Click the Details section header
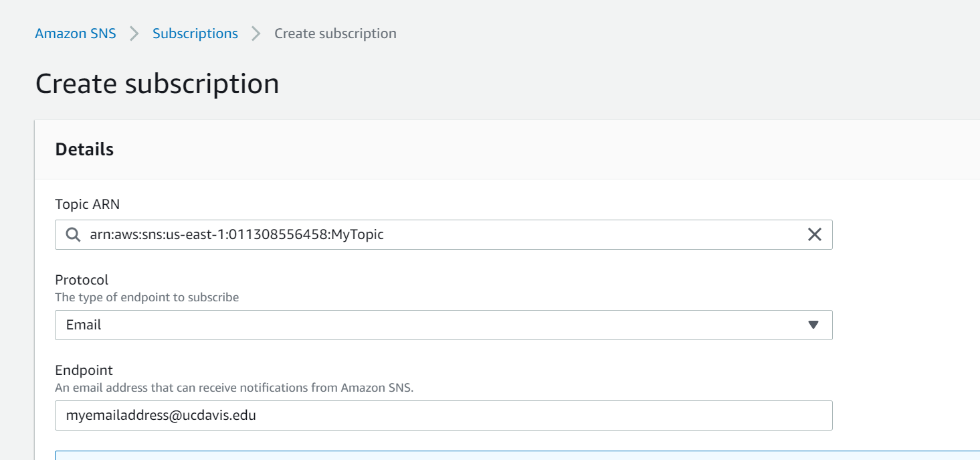This screenshot has height=460, width=980. (84, 149)
